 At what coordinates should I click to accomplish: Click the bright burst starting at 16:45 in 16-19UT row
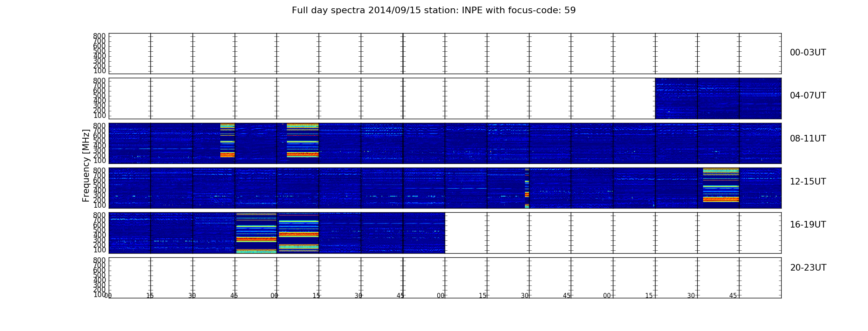tap(256, 233)
